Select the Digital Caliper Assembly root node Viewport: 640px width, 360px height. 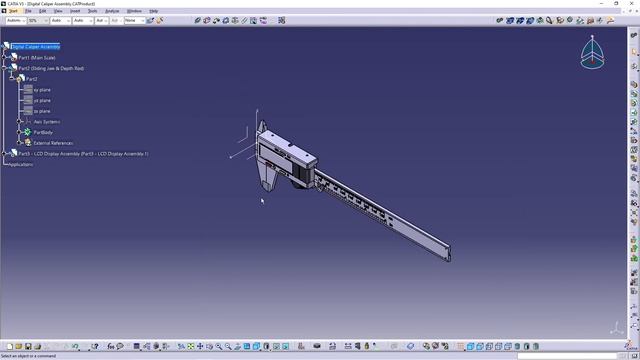pyautogui.click(x=36, y=47)
